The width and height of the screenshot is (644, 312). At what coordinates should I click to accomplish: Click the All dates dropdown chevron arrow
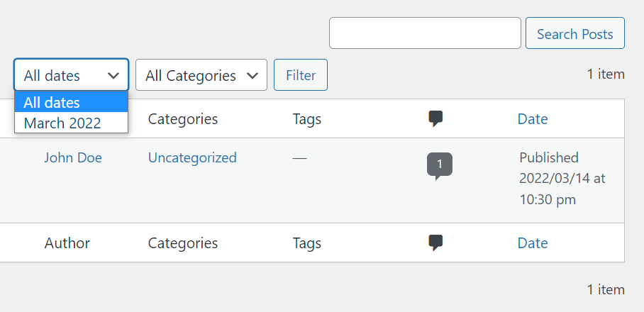pos(113,76)
